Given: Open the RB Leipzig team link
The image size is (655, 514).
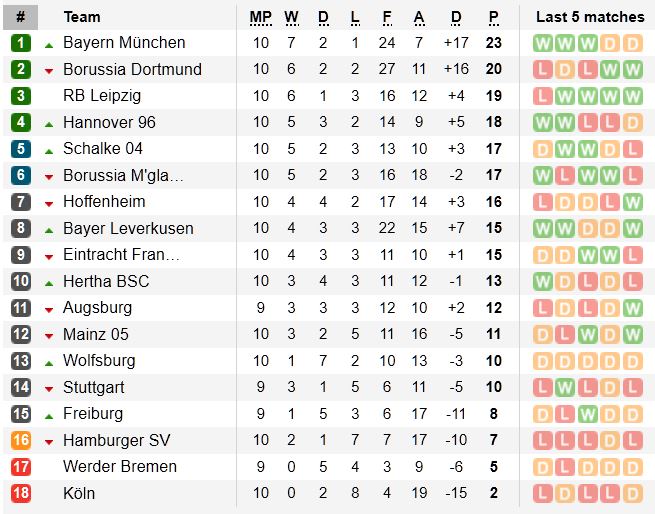Looking at the screenshot, I should coord(102,96).
